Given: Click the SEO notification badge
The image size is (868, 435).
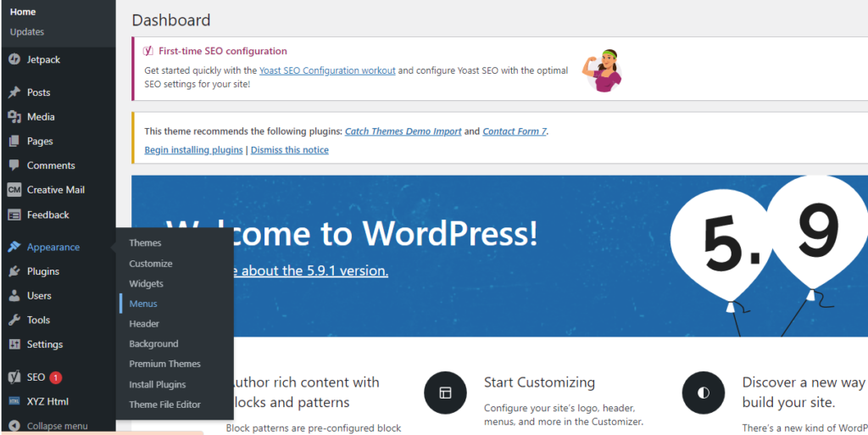Looking at the screenshot, I should point(55,377).
